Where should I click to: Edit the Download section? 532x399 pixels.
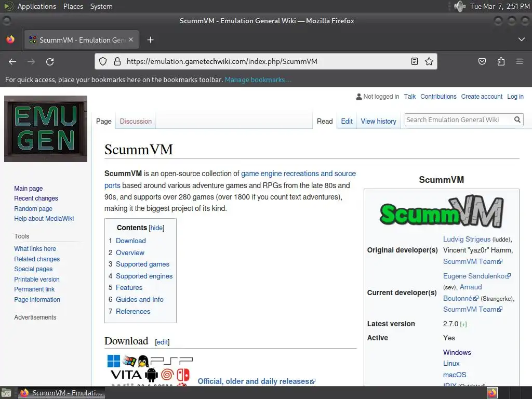[x=162, y=342]
